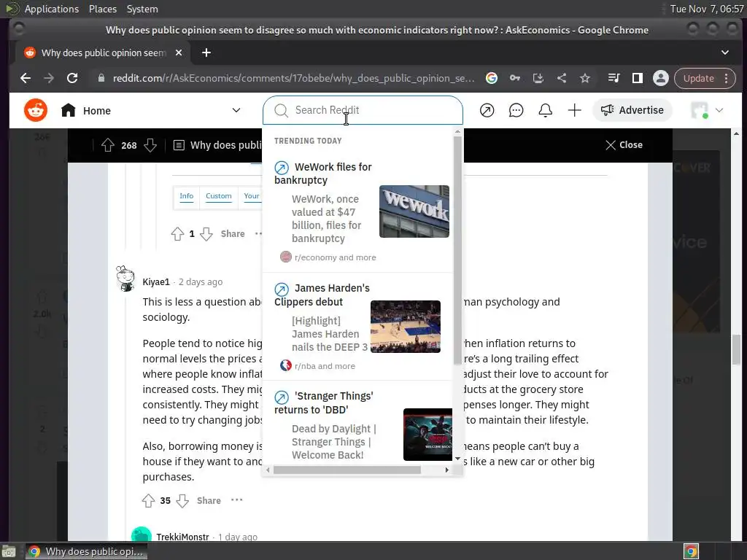Upvote Kiyae1's comment with 35 points
Image resolution: width=747 pixels, height=560 pixels.
click(148, 500)
